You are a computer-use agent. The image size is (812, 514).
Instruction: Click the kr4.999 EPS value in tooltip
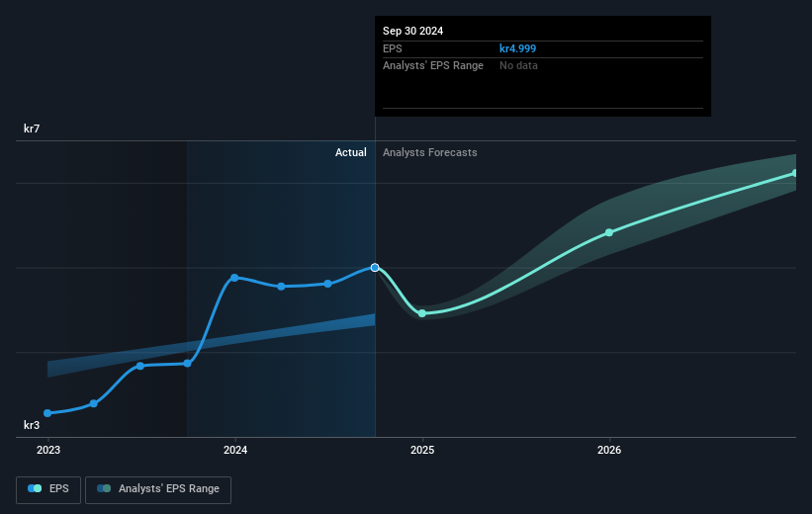[x=517, y=48]
